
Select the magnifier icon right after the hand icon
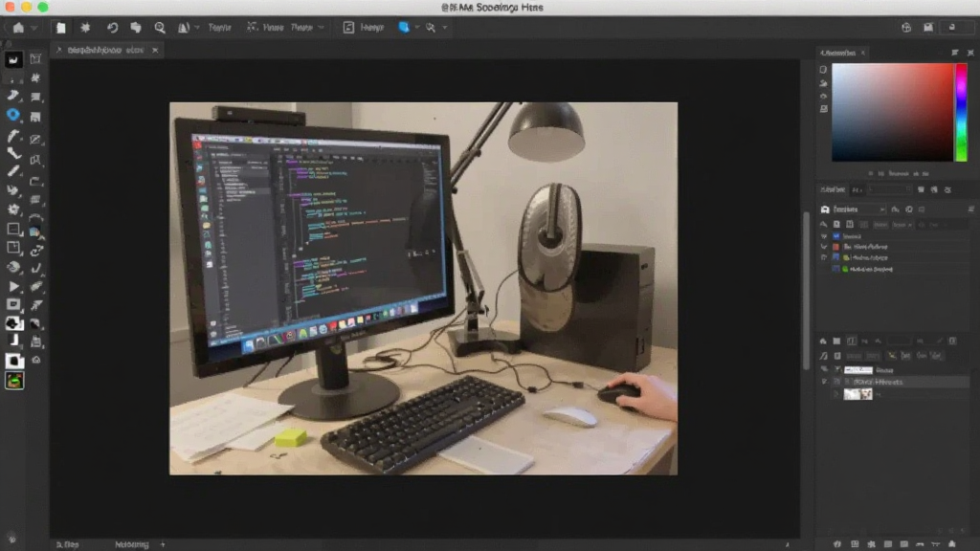[x=160, y=28]
